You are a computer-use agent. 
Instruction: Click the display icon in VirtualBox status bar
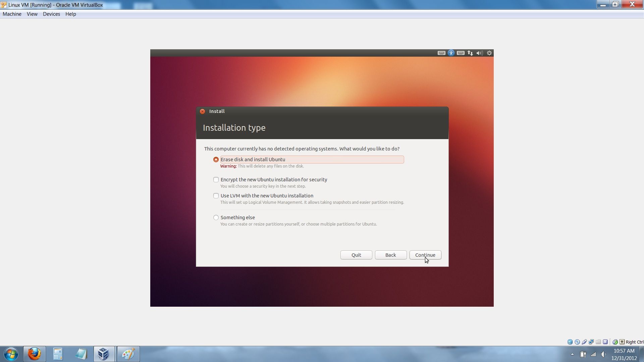tap(591, 342)
